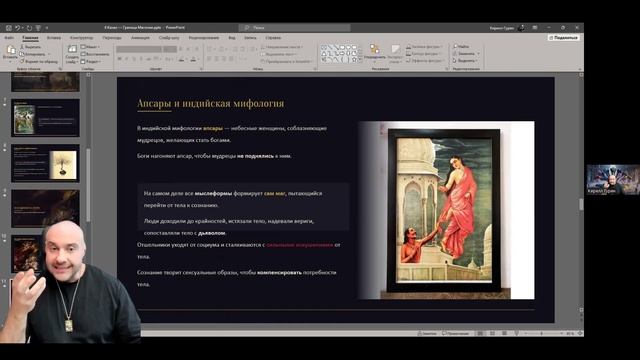Open the Section (Раздел) dropdown

(91, 61)
